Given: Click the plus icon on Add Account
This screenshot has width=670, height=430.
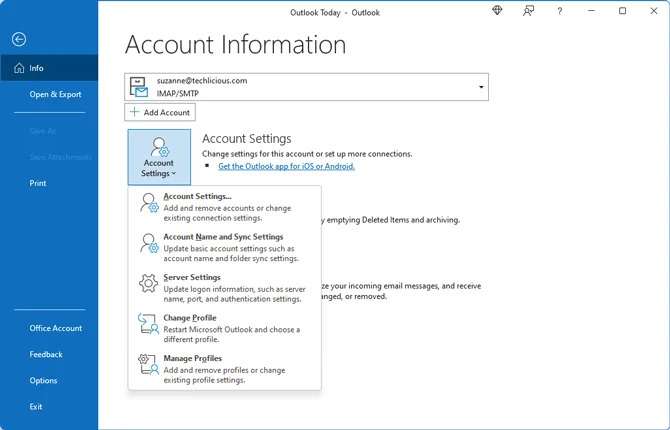Looking at the screenshot, I should (x=135, y=112).
